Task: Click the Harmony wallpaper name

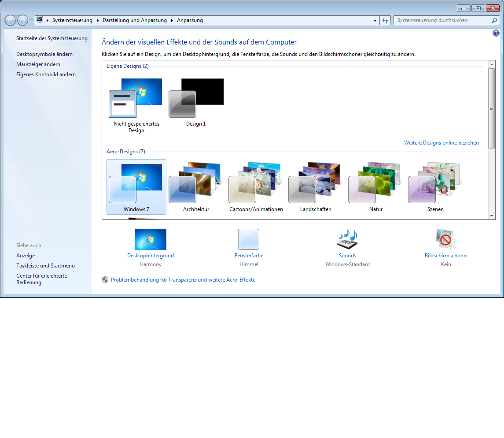Action: coord(151,264)
